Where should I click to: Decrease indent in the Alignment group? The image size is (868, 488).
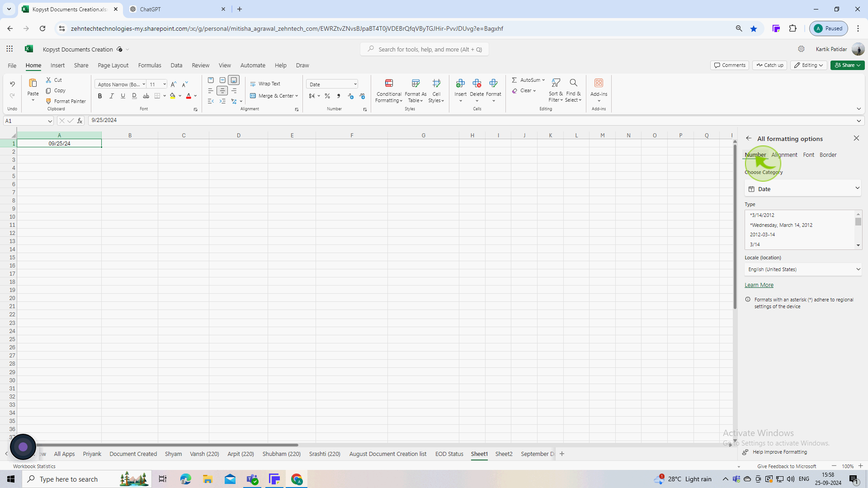click(211, 101)
